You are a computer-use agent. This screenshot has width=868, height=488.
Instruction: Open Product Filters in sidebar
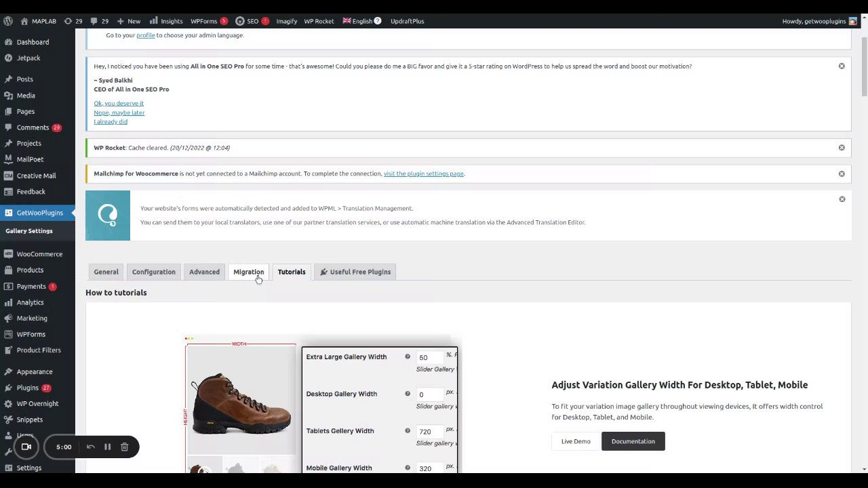point(37,350)
